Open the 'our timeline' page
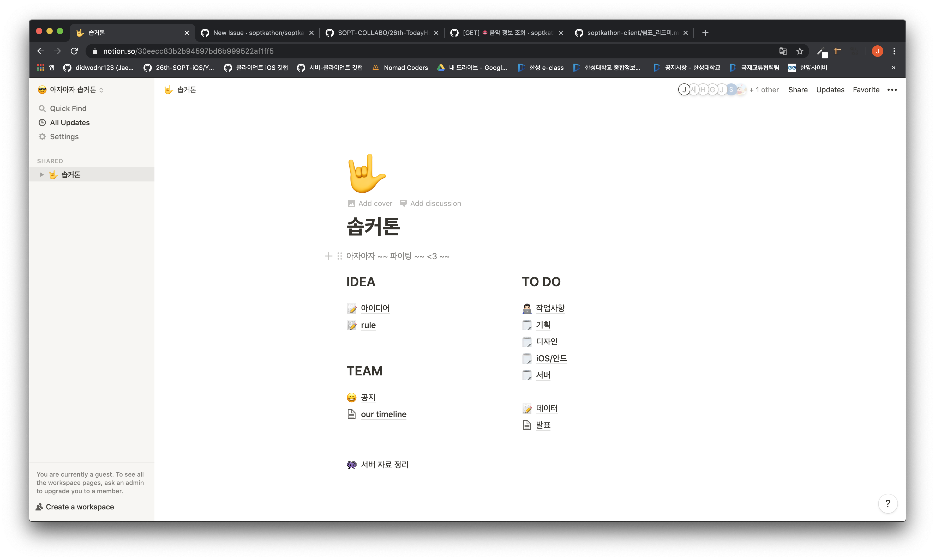 pos(384,414)
